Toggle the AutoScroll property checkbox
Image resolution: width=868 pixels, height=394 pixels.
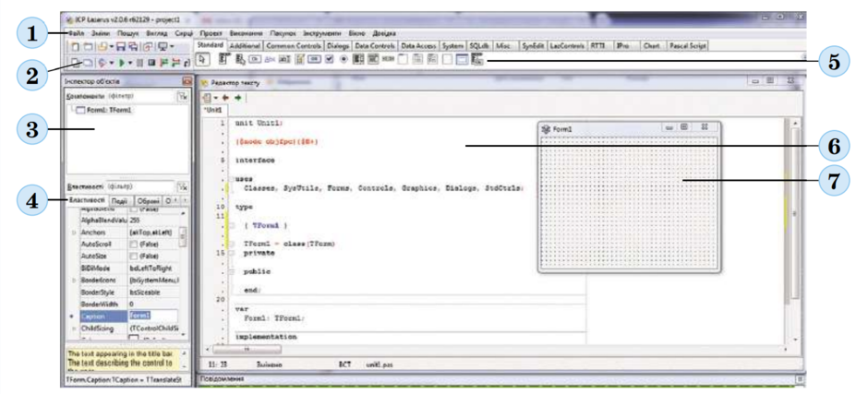click(x=133, y=244)
